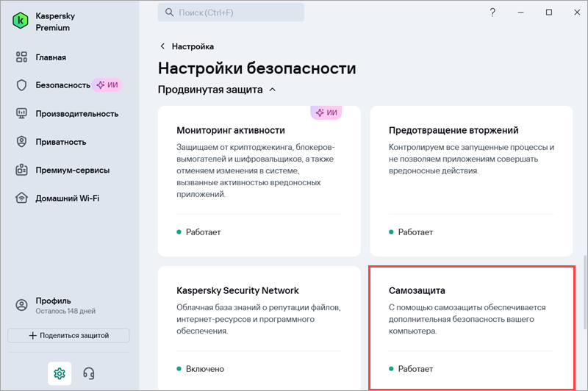Select the Домашний Wi-Fi house icon
The image size is (588, 391).
click(21, 198)
